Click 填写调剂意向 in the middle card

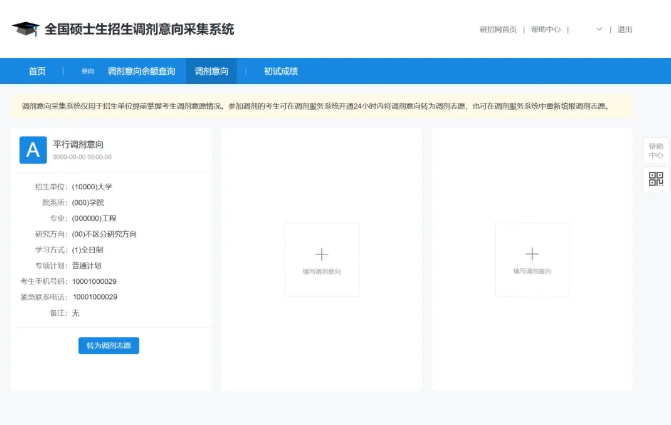pyautogui.click(x=321, y=271)
